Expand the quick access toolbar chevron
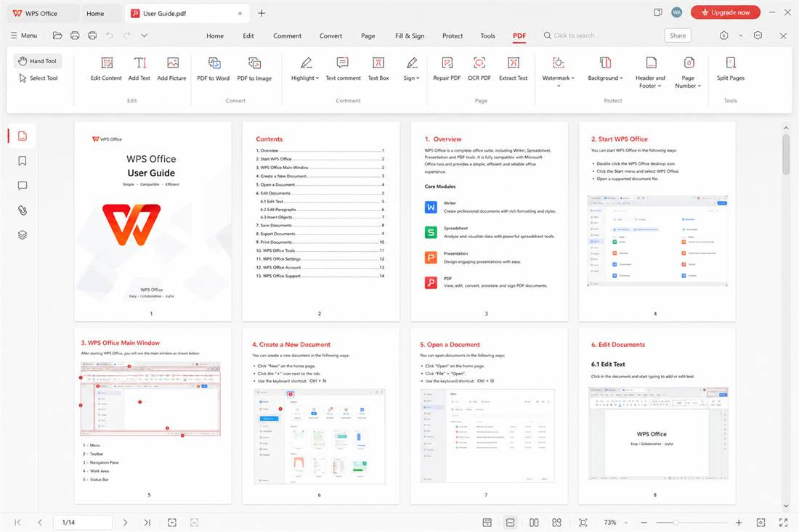The height and width of the screenshot is (532, 799). pyautogui.click(x=145, y=36)
